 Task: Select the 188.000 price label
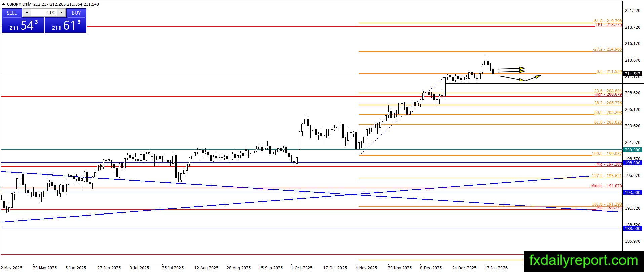tap(632, 228)
